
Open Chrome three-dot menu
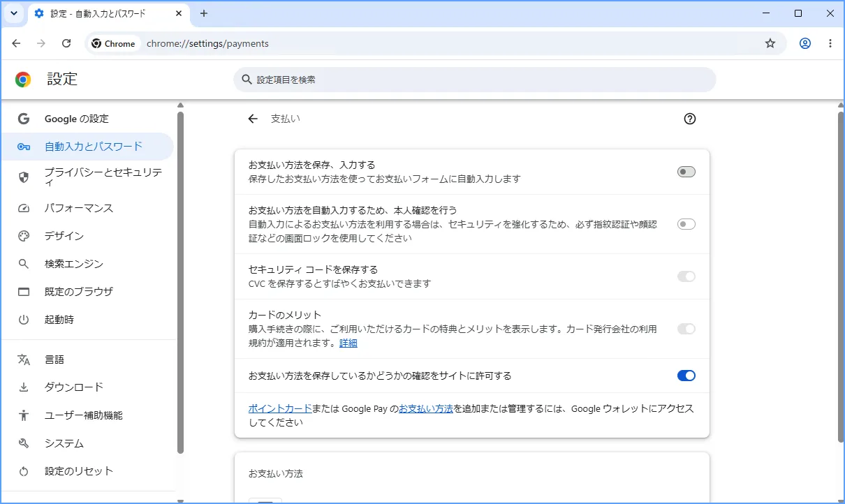pyautogui.click(x=830, y=43)
